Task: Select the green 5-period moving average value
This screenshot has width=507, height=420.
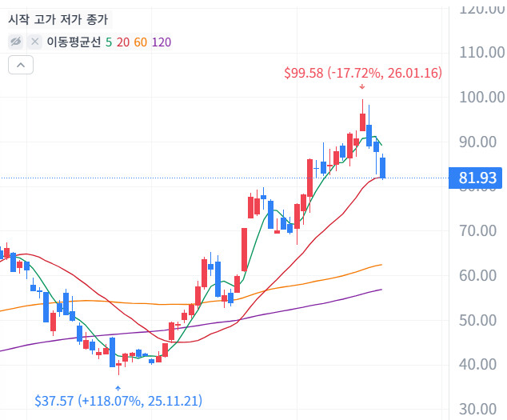Action: [109, 42]
